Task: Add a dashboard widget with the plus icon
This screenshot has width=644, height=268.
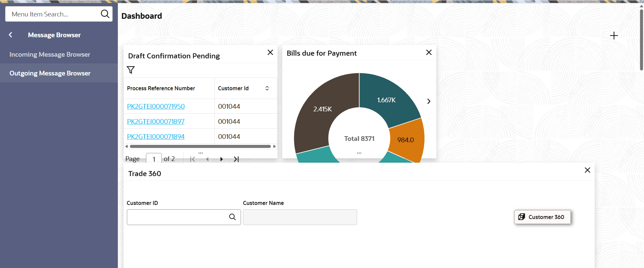Action: [x=614, y=36]
